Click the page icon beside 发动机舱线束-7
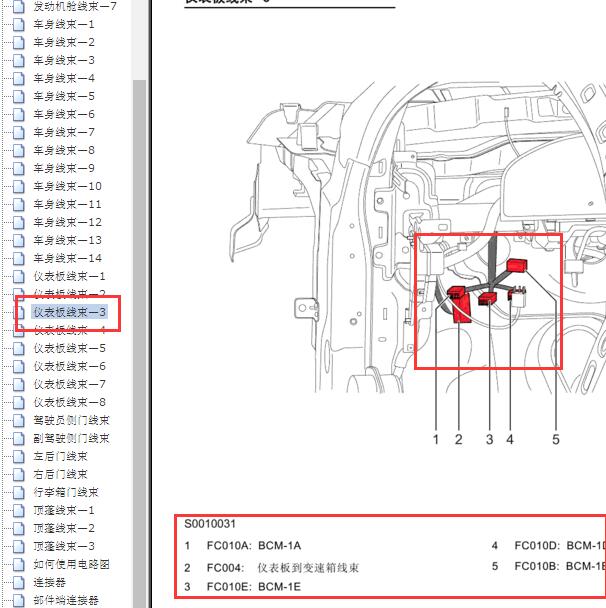The width and height of the screenshot is (606, 608). click(18, 7)
